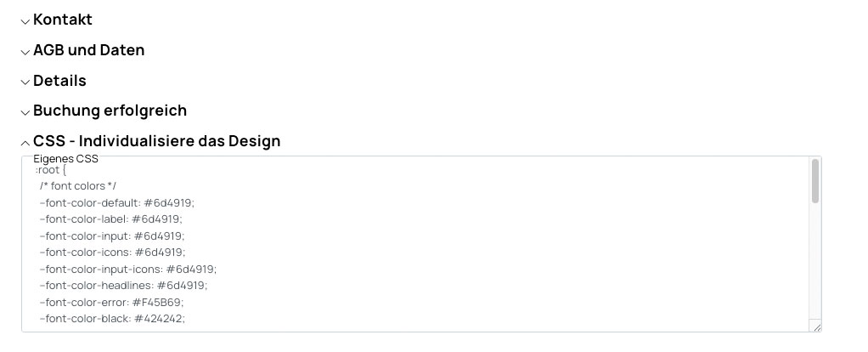Expand the Kontakt section chevron
868x352 pixels.
pos(25,21)
